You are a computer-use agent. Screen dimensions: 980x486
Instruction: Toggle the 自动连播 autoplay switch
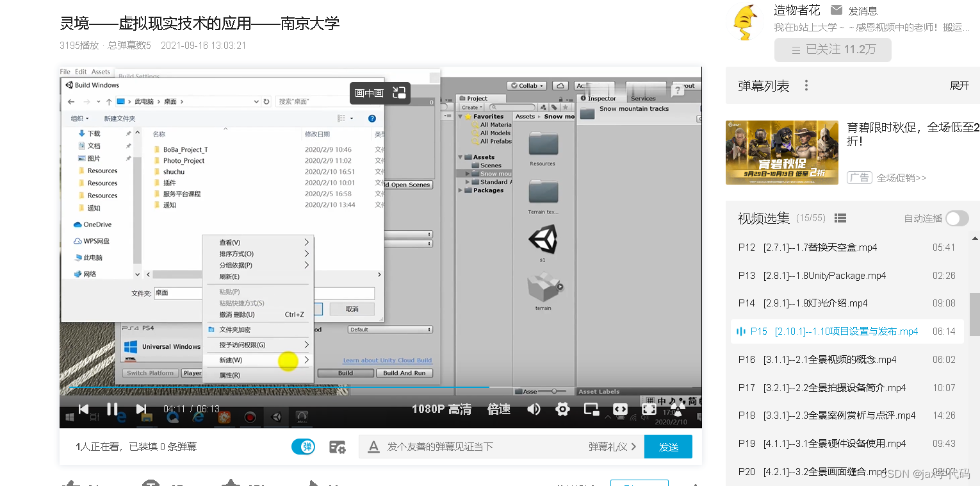click(x=957, y=219)
